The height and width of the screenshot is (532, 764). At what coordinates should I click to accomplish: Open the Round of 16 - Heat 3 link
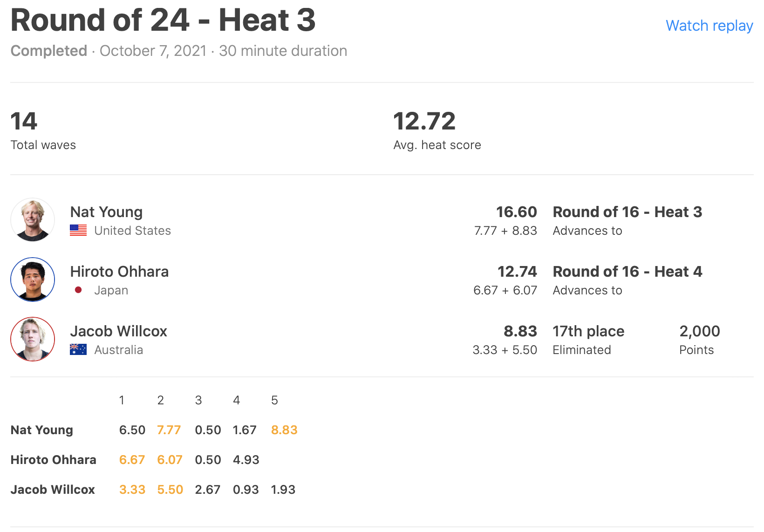[627, 212]
